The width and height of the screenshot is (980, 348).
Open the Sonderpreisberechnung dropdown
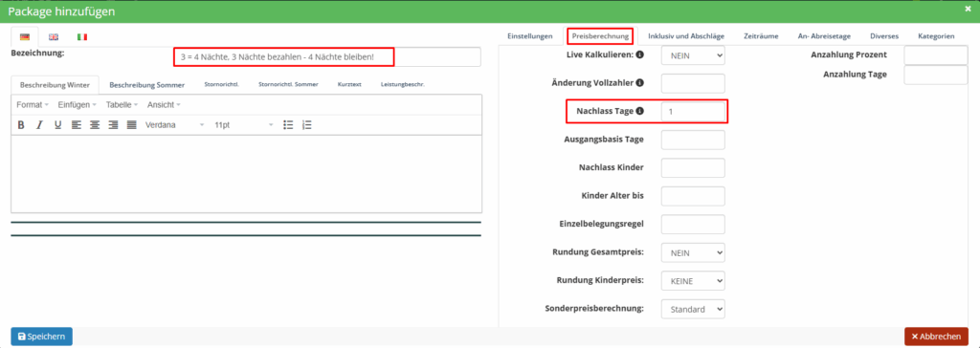[x=693, y=309]
